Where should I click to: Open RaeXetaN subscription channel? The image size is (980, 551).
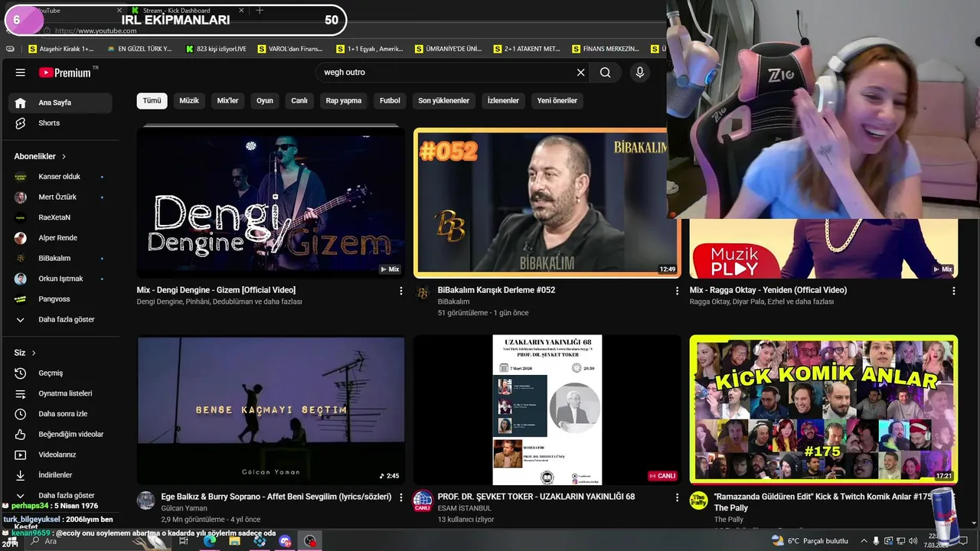(x=61, y=217)
